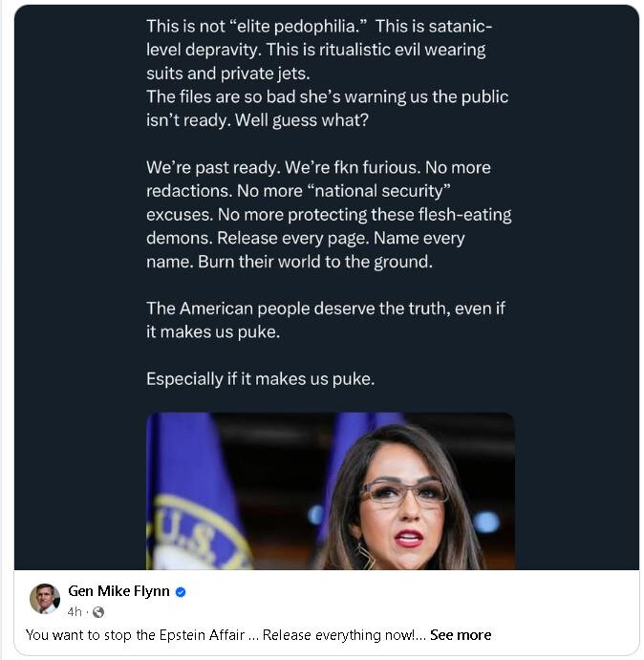Image resolution: width=644 pixels, height=660 pixels.
Task: Click the blue verified badge
Action: [182, 592]
